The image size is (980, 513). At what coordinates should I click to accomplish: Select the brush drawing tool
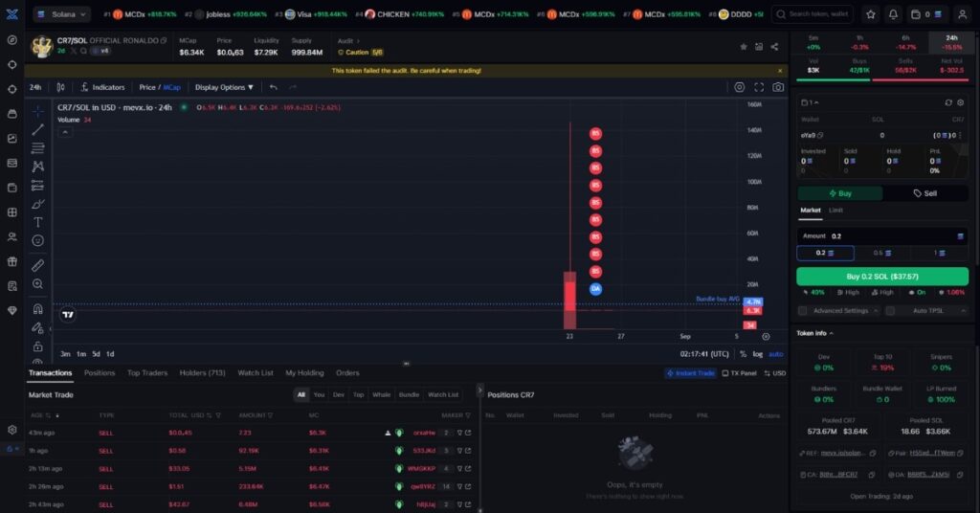pyautogui.click(x=37, y=204)
